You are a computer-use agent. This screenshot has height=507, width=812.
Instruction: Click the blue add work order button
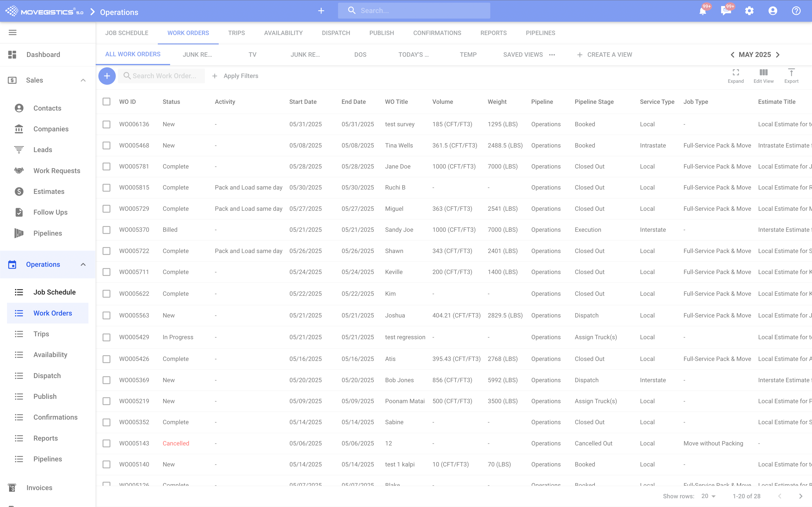[107, 76]
